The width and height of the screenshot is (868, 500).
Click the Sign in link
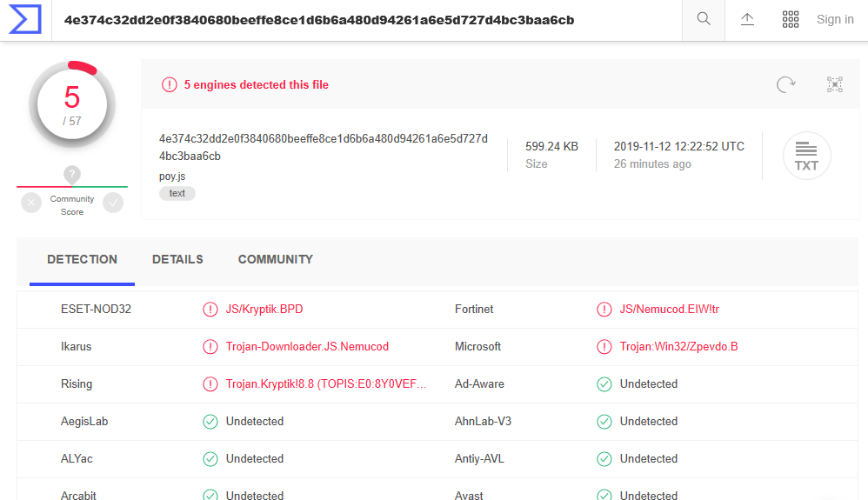(835, 19)
